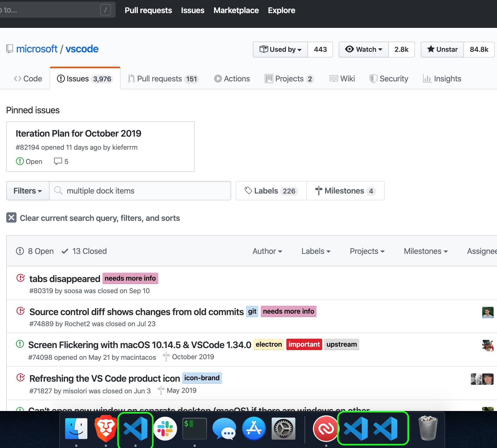Click the microsoft owner link
The image size is (497, 448).
coord(37,49)
